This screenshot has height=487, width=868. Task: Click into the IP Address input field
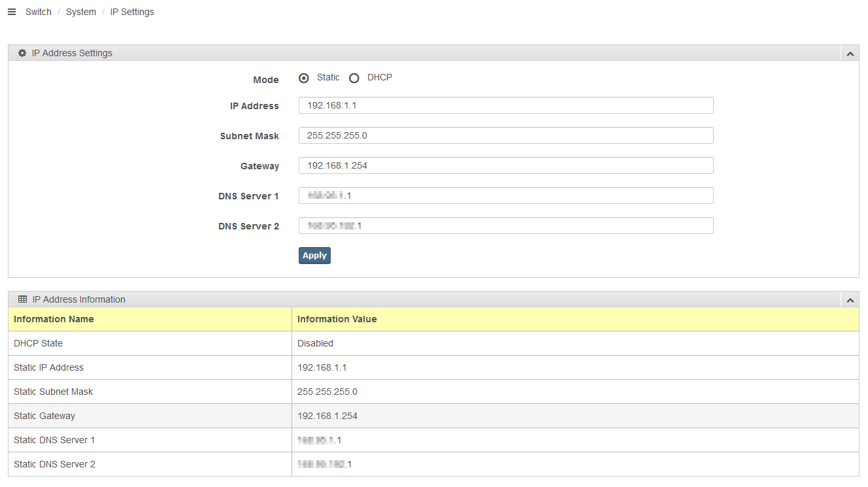[505, 106]
